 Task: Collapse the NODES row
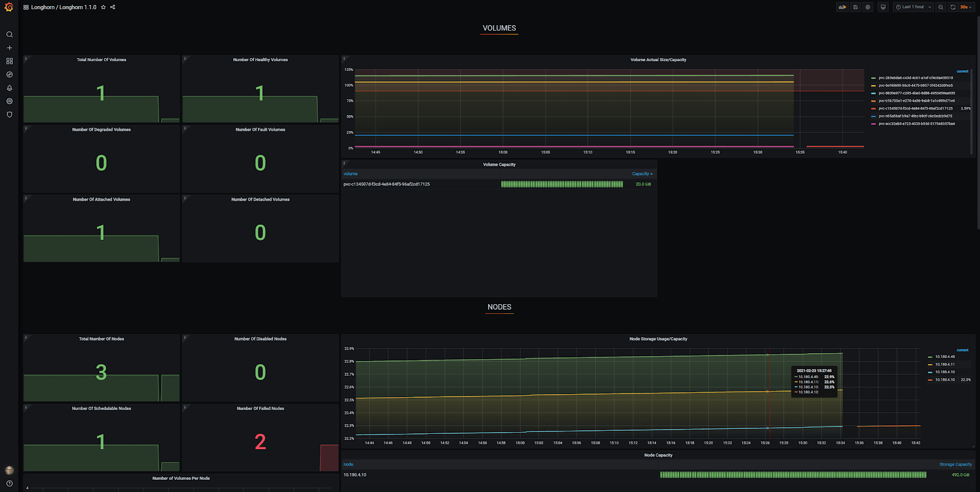click(499, 307)
